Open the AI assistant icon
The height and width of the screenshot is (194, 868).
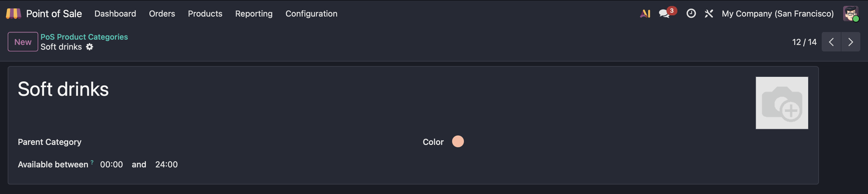pos(645,14)
